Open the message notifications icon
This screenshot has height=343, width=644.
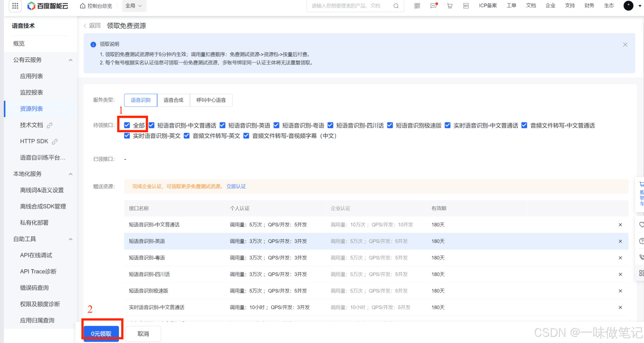pos(433,6)
